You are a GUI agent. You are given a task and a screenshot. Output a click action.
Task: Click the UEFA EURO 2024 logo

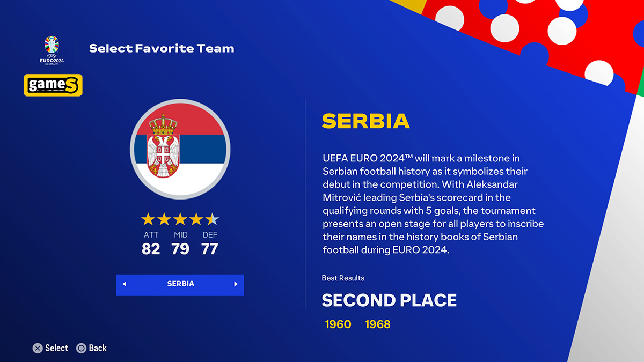(52, 50)
